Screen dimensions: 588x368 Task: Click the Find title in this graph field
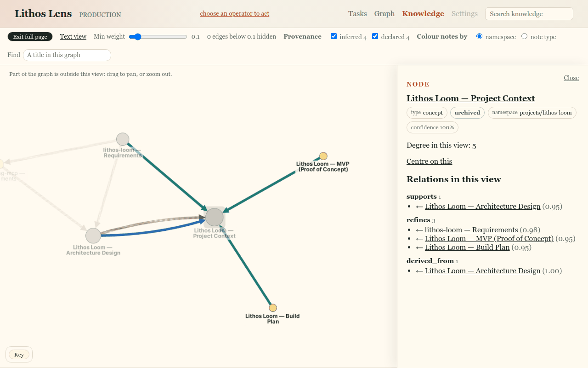[x=67, y=55]
